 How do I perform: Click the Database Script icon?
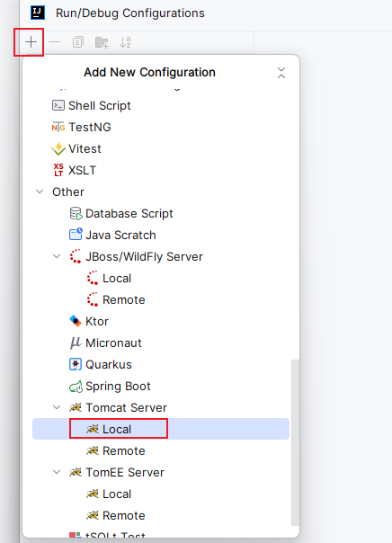(76, 213)
